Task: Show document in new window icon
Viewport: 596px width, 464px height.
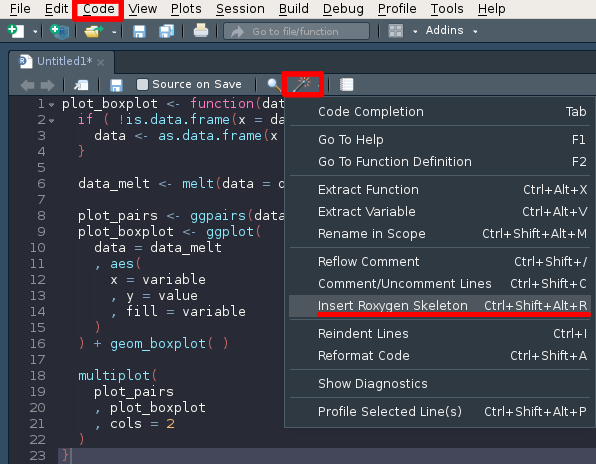Action: (81, 85)
